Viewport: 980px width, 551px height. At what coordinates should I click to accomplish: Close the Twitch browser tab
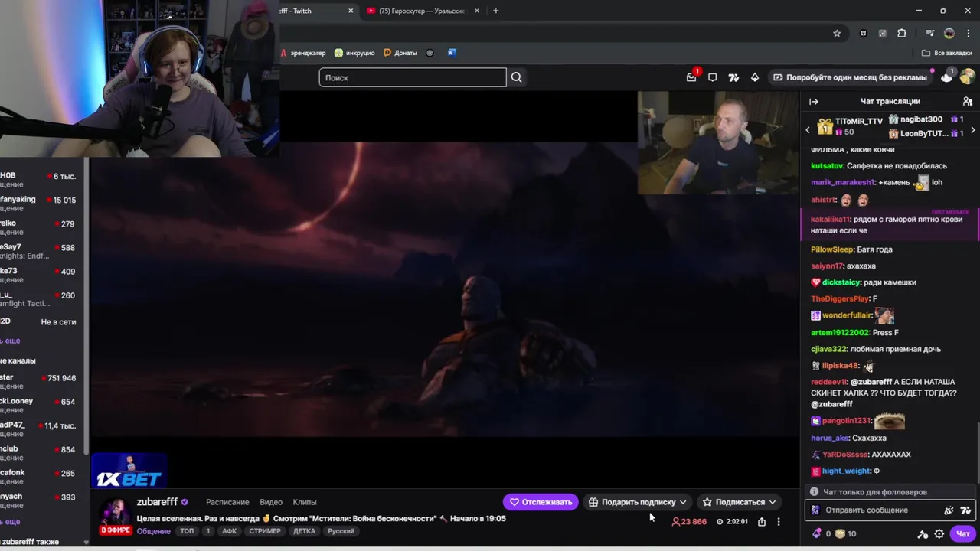coord(351,11)
